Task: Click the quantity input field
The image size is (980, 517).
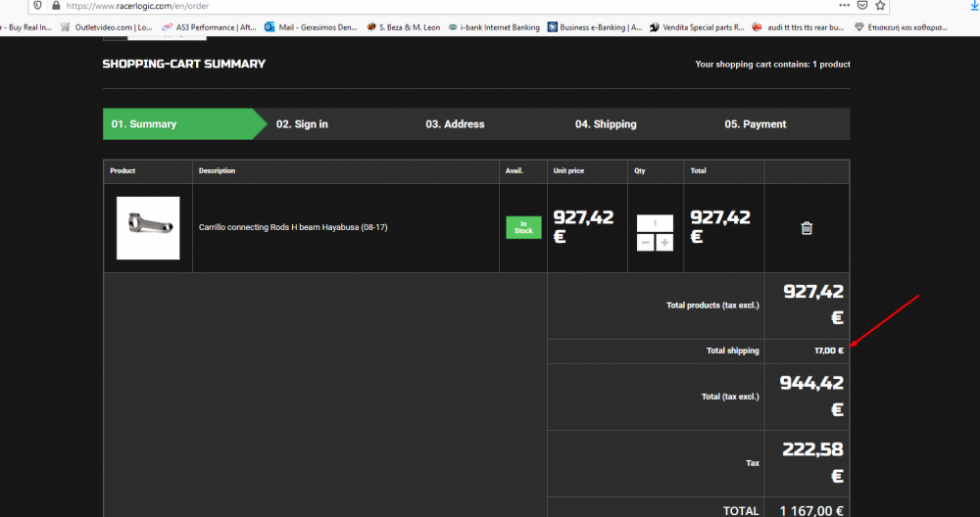Action: [x=655, y=223]
